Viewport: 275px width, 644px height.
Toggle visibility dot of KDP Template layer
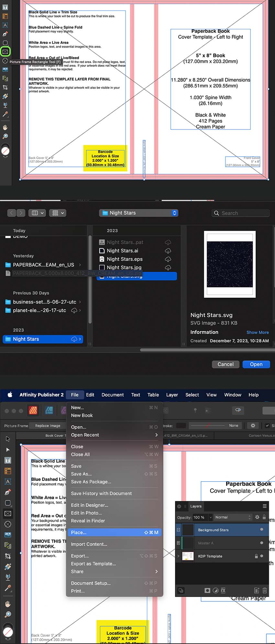(x=262, y=556)
